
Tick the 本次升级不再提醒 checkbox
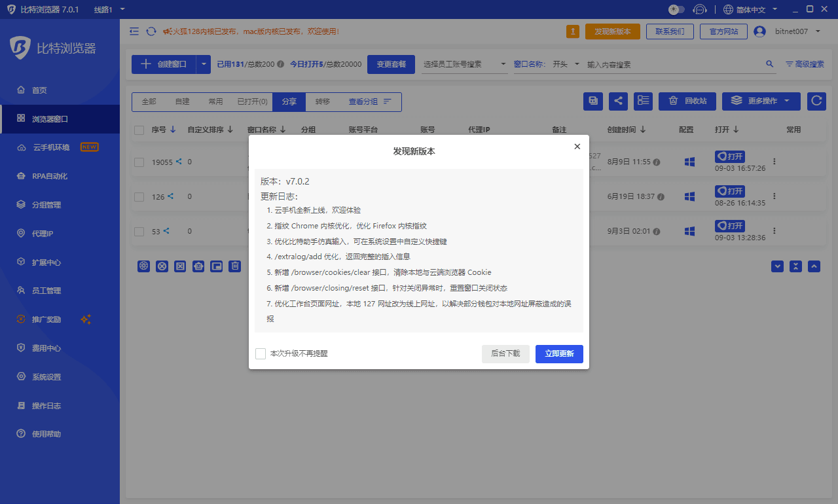point(261,353)
